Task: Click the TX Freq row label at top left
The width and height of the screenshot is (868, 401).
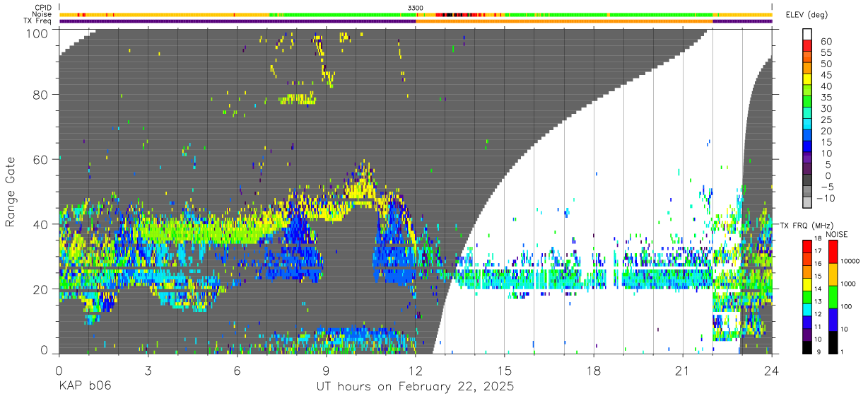Action: pos(37,21)
